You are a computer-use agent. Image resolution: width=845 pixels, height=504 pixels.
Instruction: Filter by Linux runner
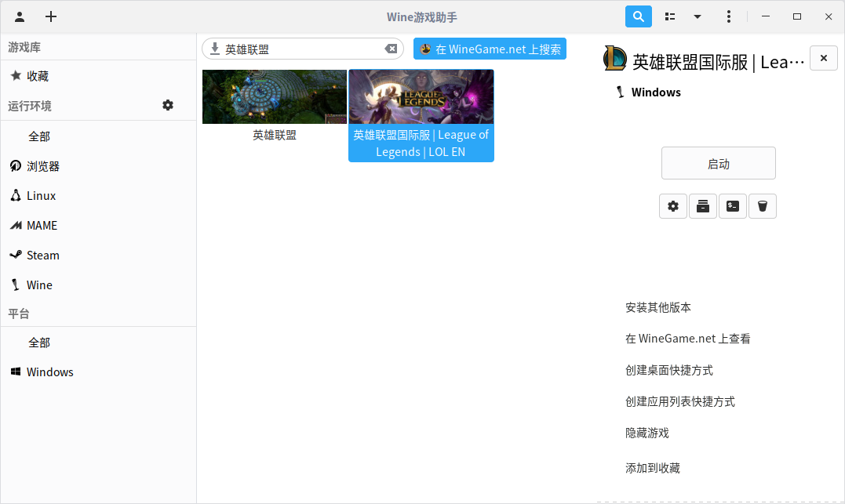pyautogui.click(x=98, y=196)
